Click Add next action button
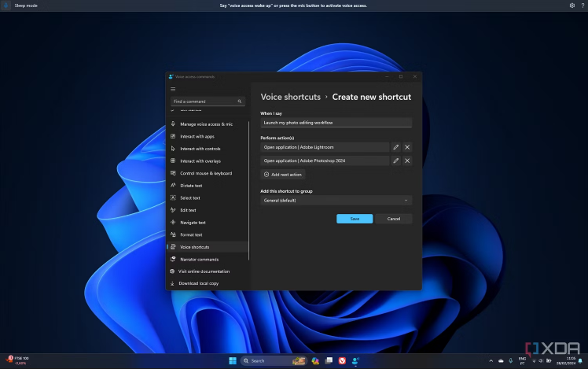The width and height of the screenshot is (588, 369). coord(283,175)
